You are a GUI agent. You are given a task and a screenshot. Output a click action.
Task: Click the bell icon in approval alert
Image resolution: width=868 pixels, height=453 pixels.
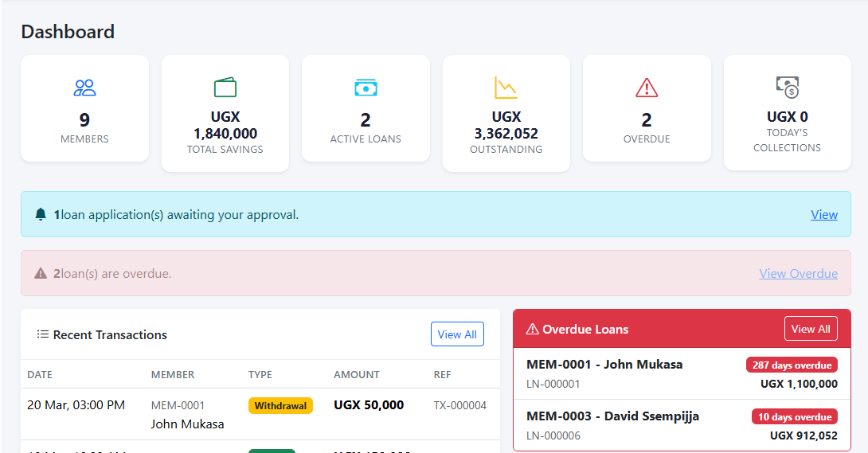pos(41,214)
